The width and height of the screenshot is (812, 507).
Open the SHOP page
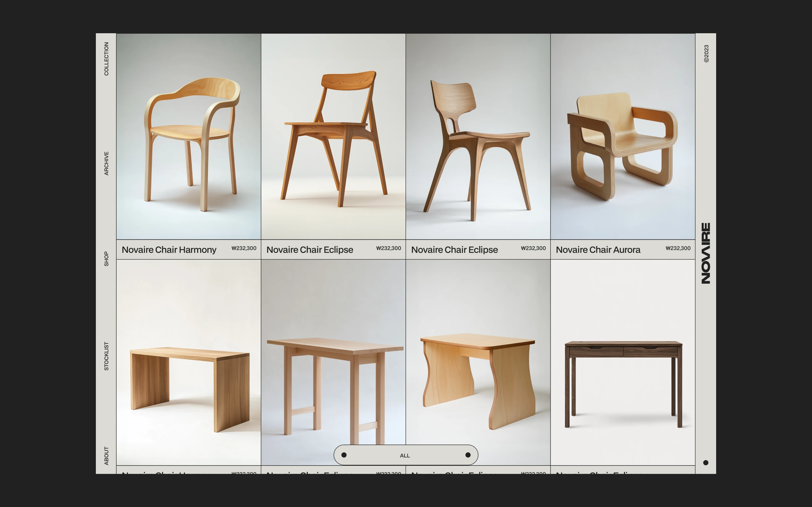pos(106,259)
